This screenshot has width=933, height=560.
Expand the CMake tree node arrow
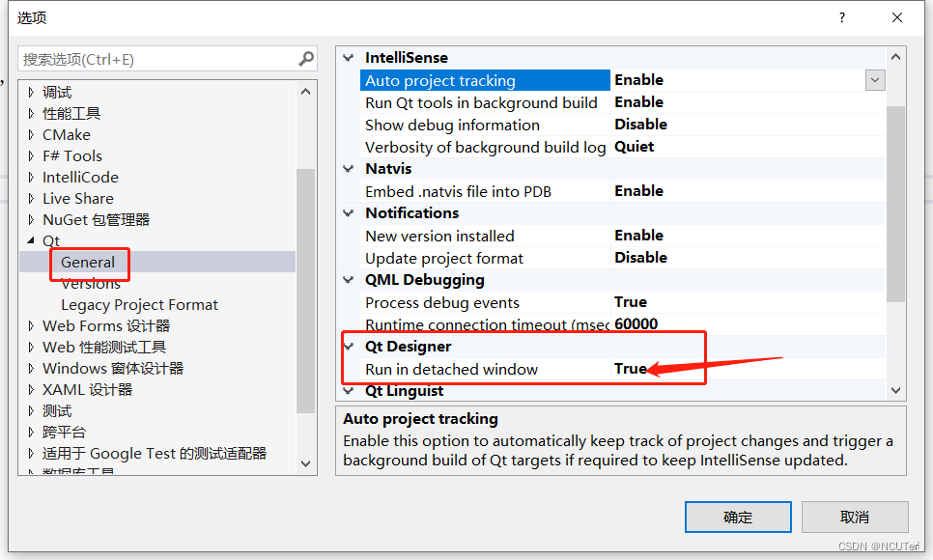30,134
